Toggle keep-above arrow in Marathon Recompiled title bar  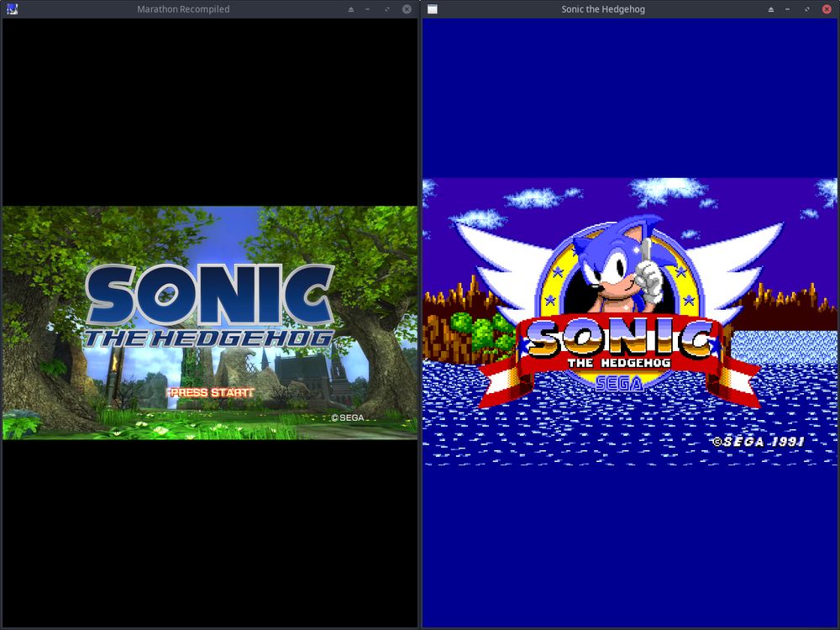tap(351, 9)
